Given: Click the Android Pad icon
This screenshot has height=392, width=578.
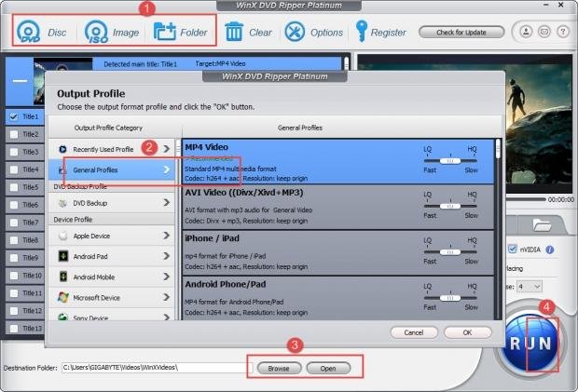Looking at the screenshot, I should point(63,256).
